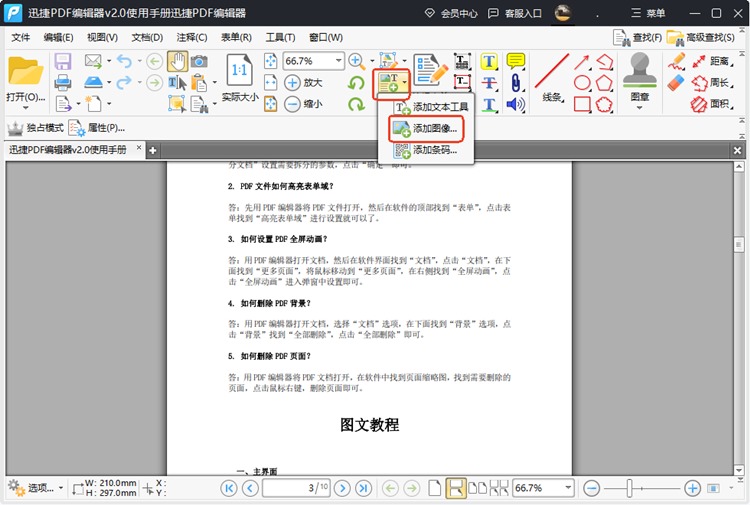Viewport: 750px width, 505px height.
Task: Save the document with the floppy disk icon
Action: coord(63,62)
